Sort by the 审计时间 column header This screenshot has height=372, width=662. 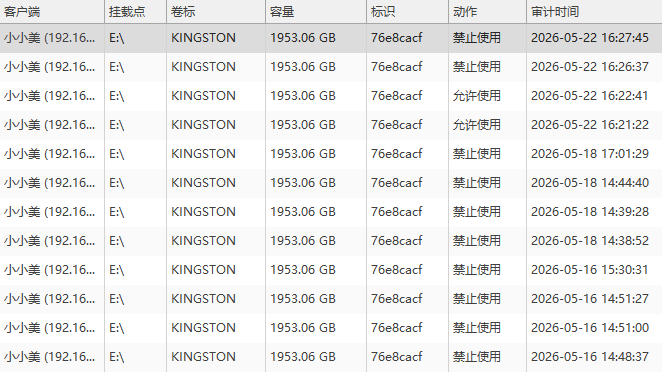(x=594, y=11)
